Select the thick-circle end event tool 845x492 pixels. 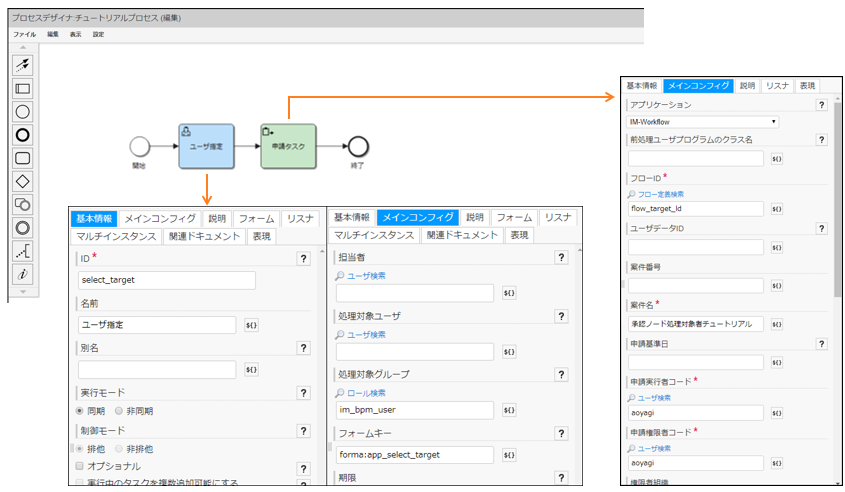click(x=23, y=135)
